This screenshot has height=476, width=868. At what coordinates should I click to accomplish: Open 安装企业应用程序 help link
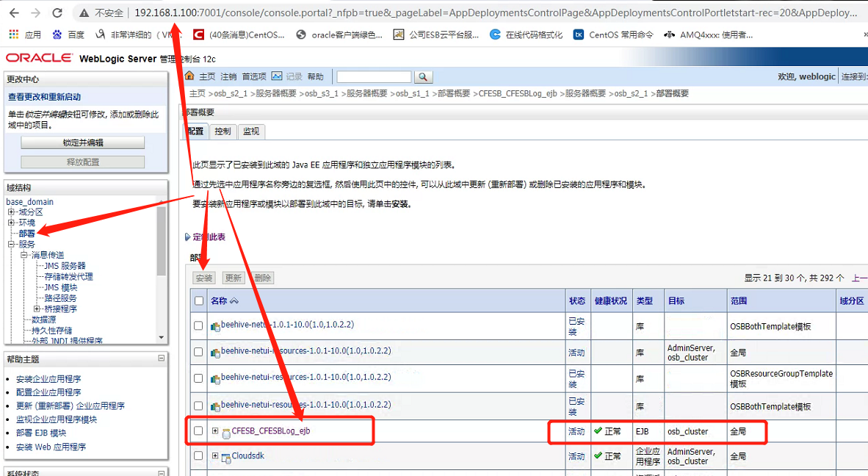pyautogui.click(x=48, y=379)
